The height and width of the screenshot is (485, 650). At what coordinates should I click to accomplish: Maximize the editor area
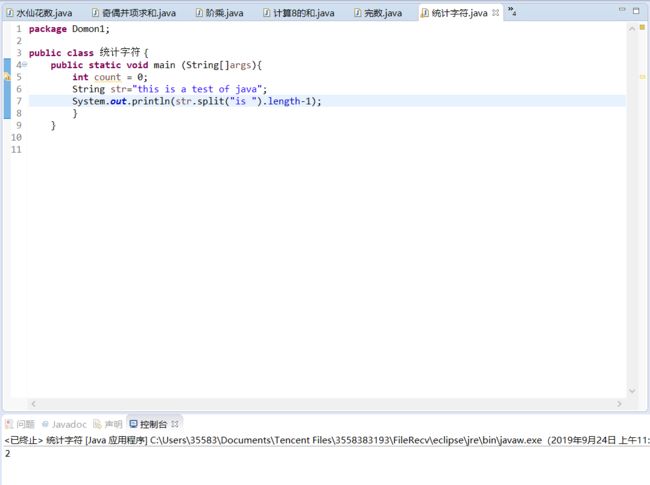[636, 11]
